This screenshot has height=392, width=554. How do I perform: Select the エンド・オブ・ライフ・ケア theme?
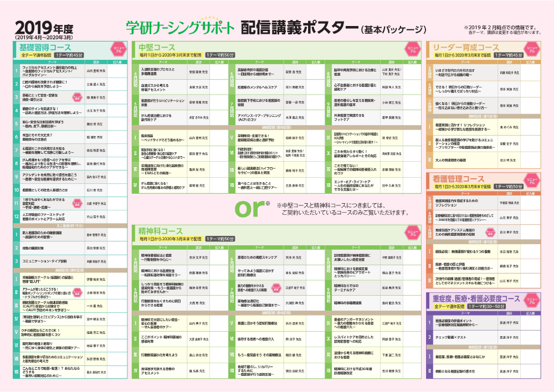pos(354,185)
